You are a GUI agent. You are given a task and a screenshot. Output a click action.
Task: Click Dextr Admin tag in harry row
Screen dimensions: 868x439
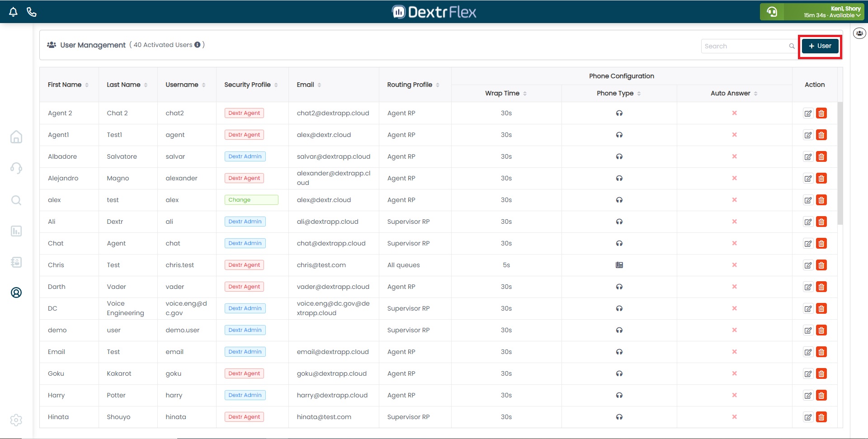[x=245, y=395]
